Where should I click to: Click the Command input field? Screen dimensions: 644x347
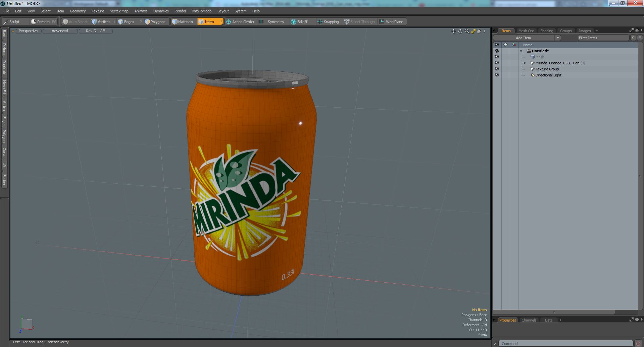coord(566,344)
